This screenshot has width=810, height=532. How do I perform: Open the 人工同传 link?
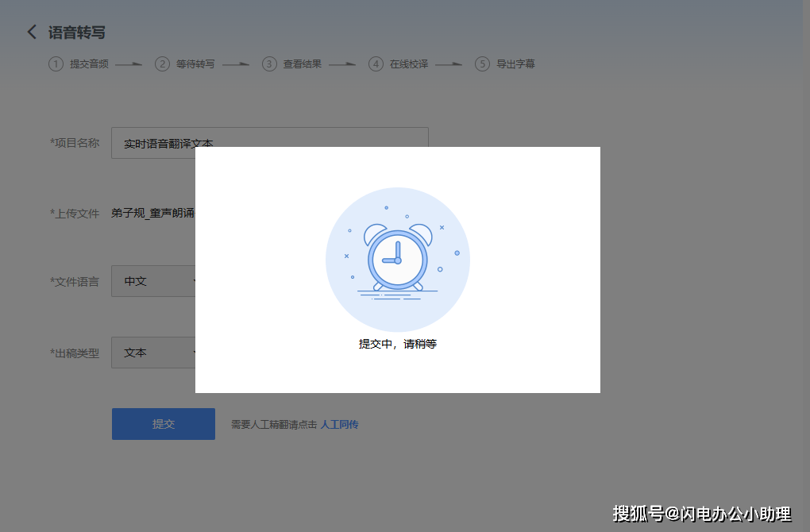(x=339, y=425)
